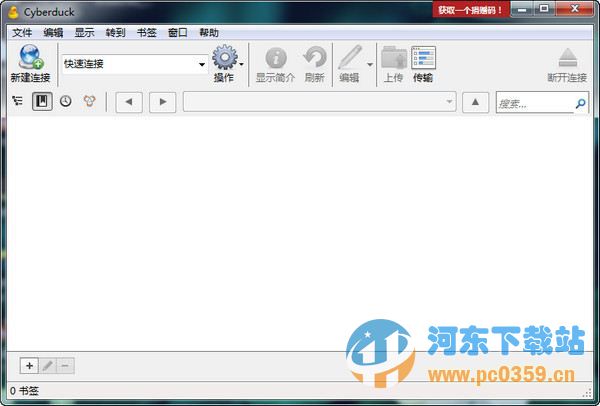600x406 pixels.
Task: Remove a bookmark with the minus button
Action: [x=65, y=366]
